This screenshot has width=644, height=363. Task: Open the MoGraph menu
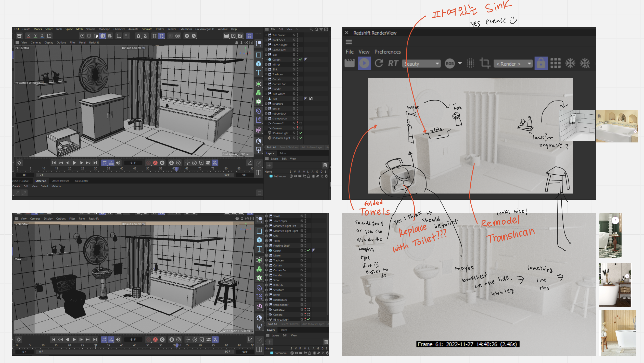pos(104,29)
